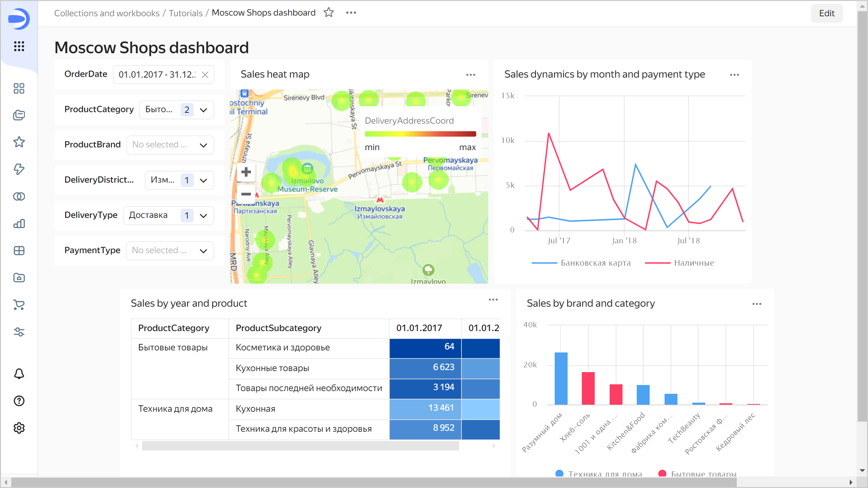Open Sales by brand and category menu
The height and width of the screenshot is (488, 868).
pyautogui.click(x=756, y=304)
